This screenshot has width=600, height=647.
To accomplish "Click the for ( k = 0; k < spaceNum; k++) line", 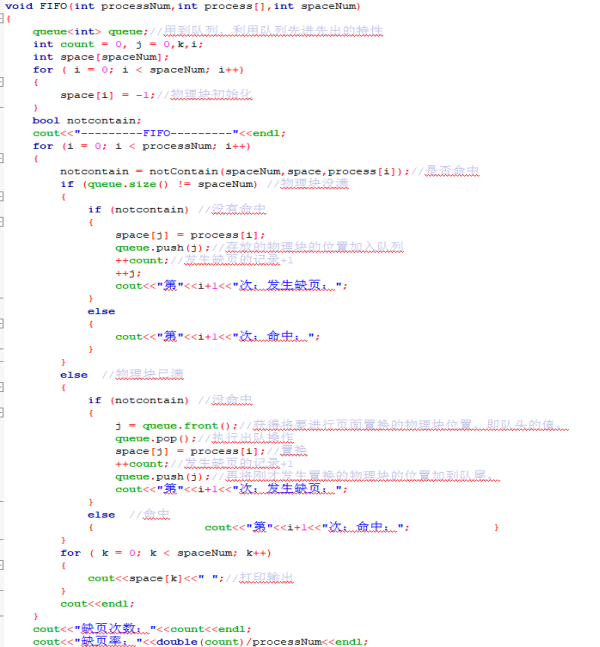I will coord(166,553).
